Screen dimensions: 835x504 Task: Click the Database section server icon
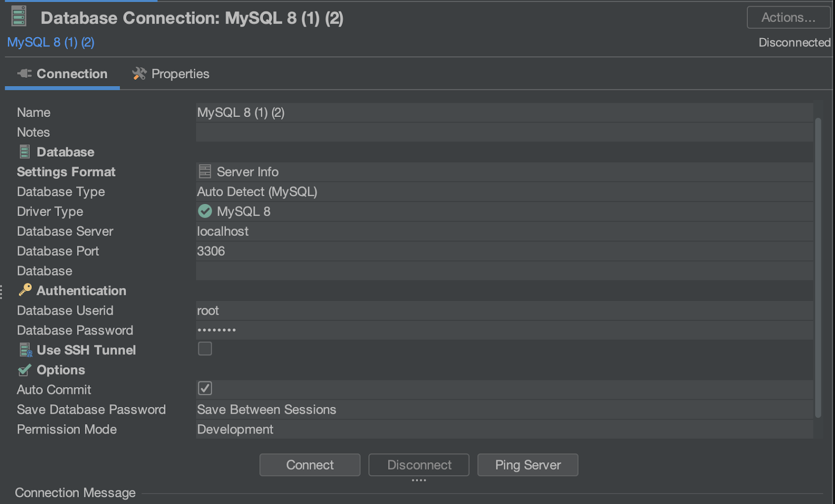click(25, 152)
